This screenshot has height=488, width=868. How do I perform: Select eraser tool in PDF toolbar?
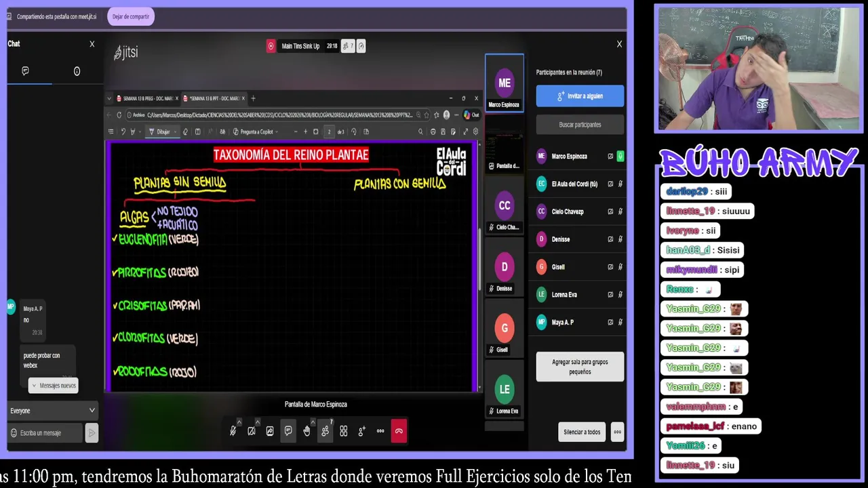point(185,131)
